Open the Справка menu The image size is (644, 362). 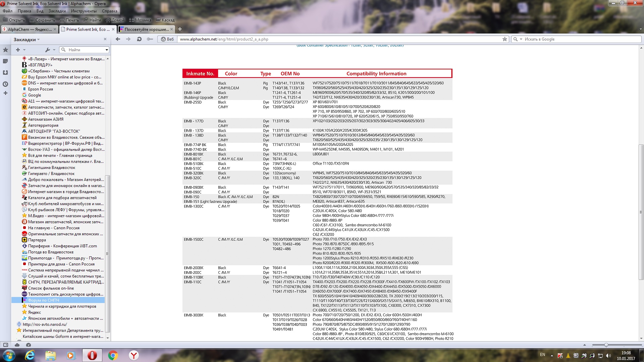[x=110, y=11]
